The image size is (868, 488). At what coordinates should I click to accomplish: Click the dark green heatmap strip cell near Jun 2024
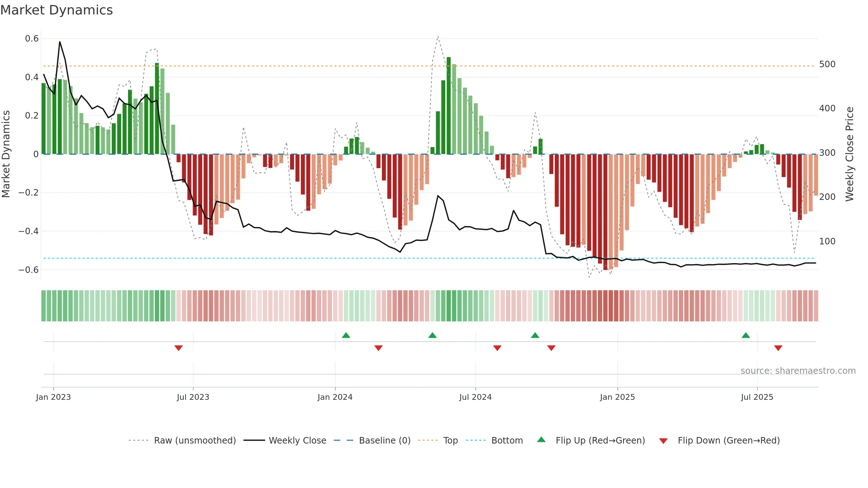449,306
